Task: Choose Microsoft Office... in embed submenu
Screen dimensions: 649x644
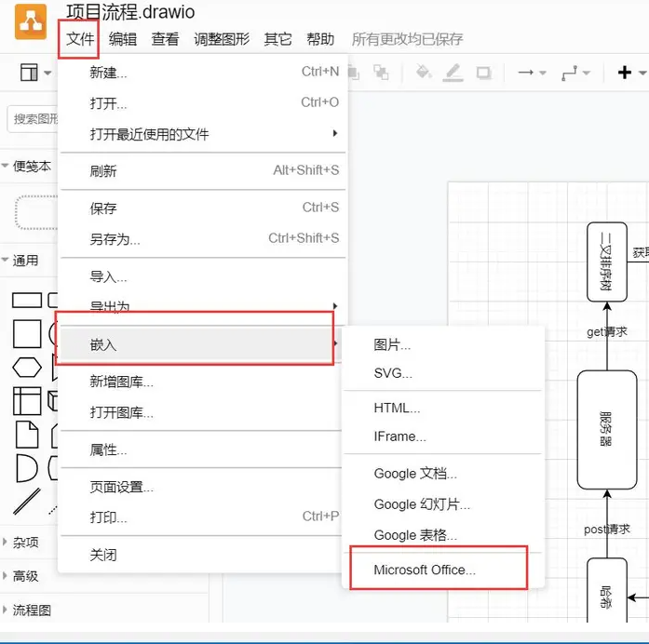Action: (x=443, y=570)
